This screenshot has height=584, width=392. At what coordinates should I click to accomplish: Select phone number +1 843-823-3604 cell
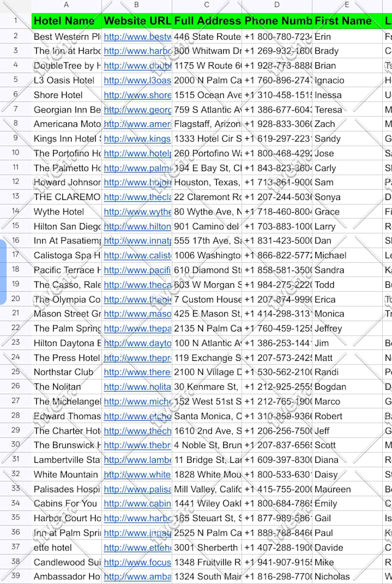click(277, 168)
